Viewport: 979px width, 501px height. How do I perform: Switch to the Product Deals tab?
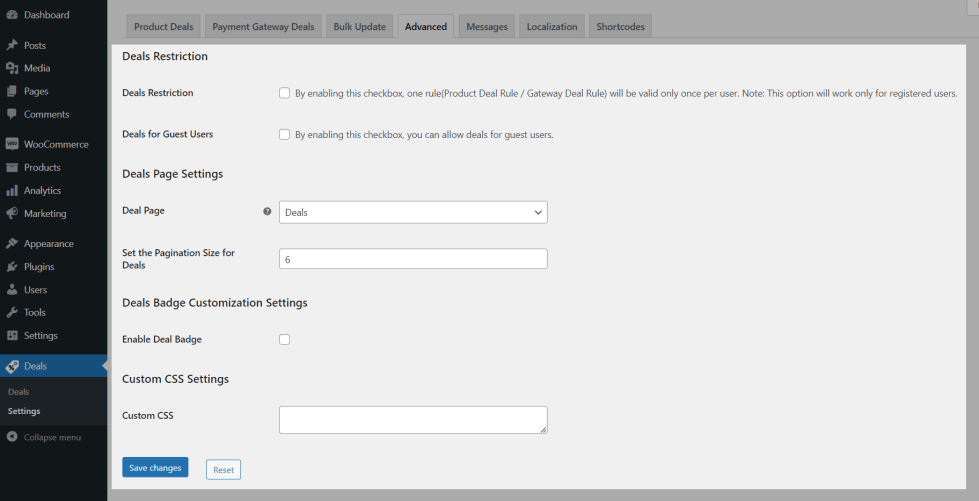click(x=164, y=27)
